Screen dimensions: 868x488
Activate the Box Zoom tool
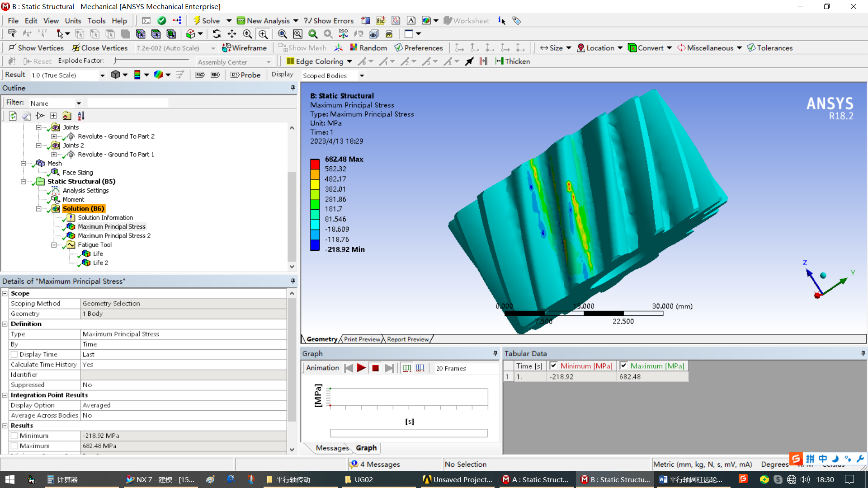click(263, 34)
